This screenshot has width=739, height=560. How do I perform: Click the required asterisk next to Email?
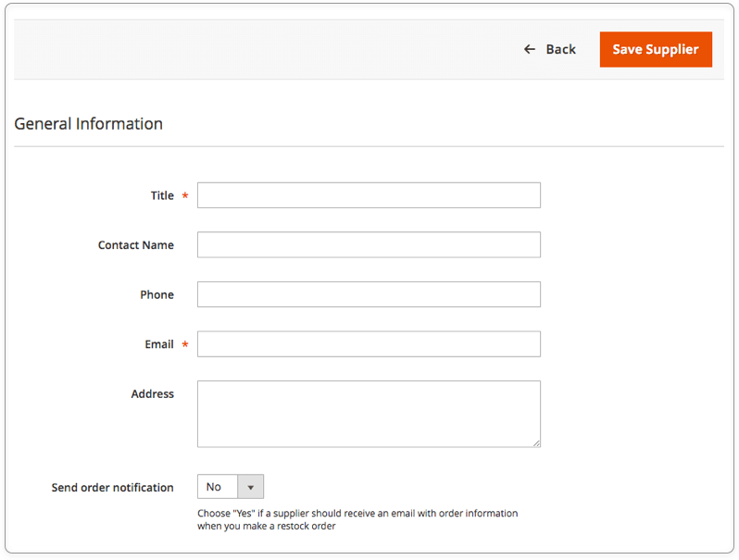point(185,344)
